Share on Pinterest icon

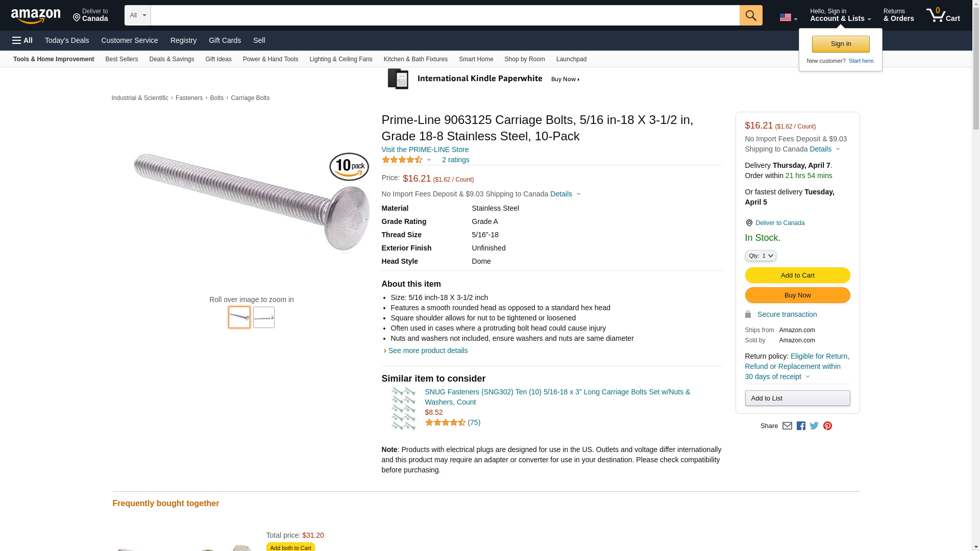(827, 426)
